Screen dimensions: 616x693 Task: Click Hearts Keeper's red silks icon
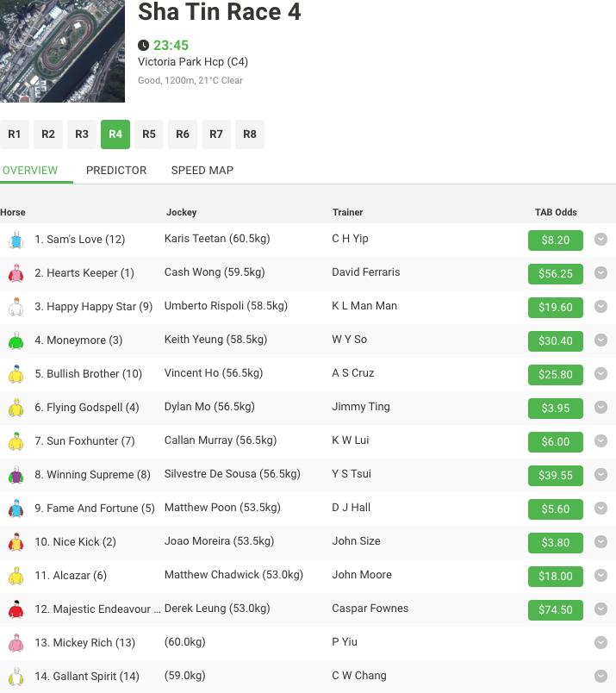tap(16, 273)
